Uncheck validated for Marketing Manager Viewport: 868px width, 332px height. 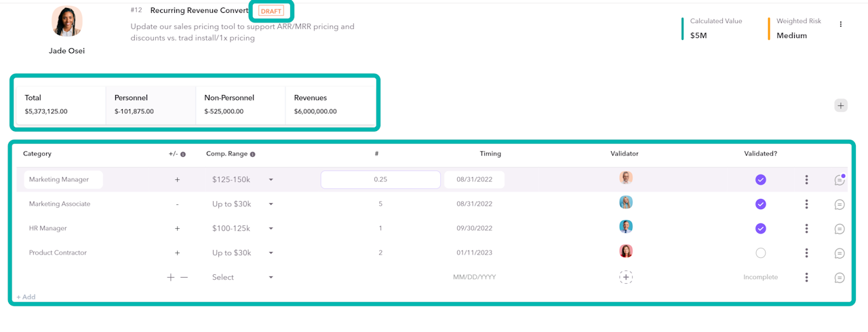click(x=761, y=180)
